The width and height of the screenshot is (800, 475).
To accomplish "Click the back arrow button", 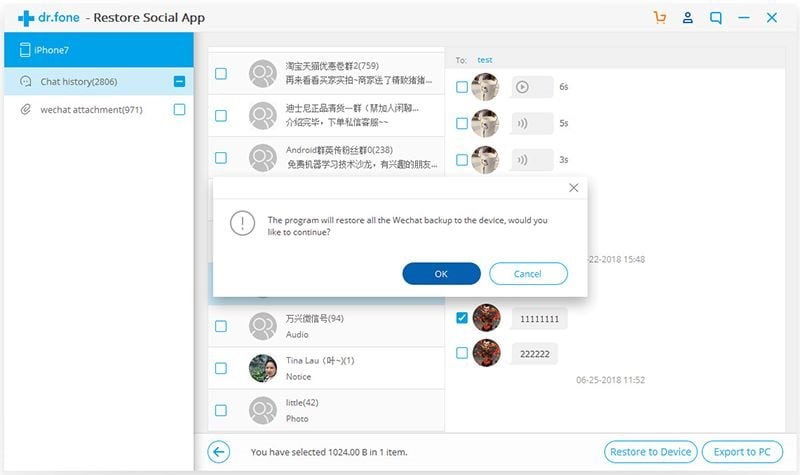I will 218,452.
